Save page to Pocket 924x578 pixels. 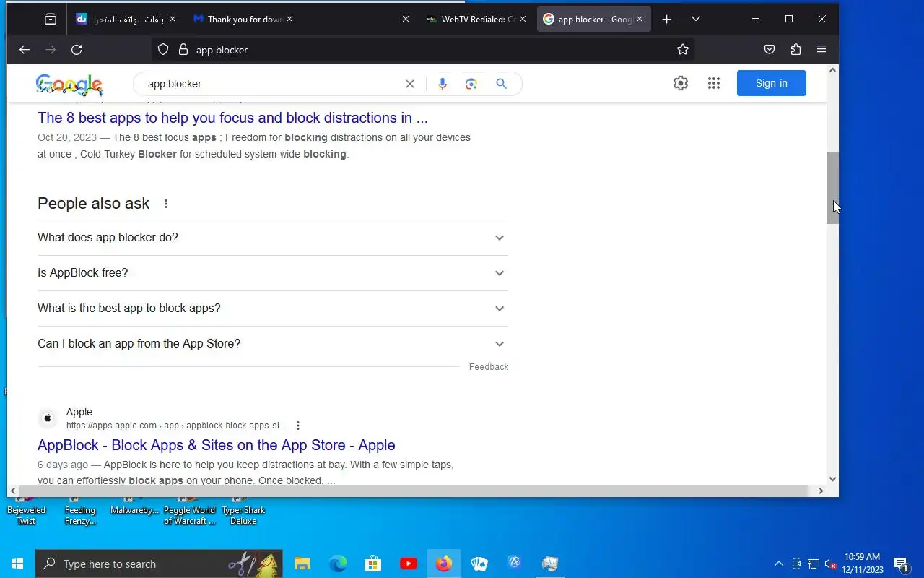pyautogui.click(x=770, y=50)
